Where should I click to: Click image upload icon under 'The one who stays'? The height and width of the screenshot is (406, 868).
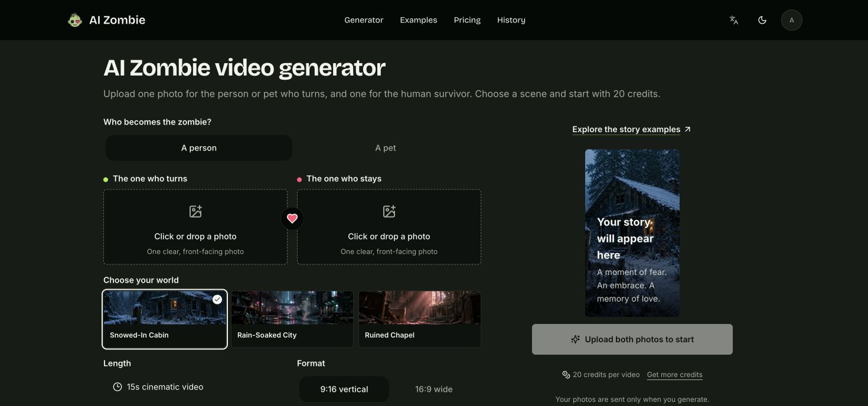[x=389, y=211]
